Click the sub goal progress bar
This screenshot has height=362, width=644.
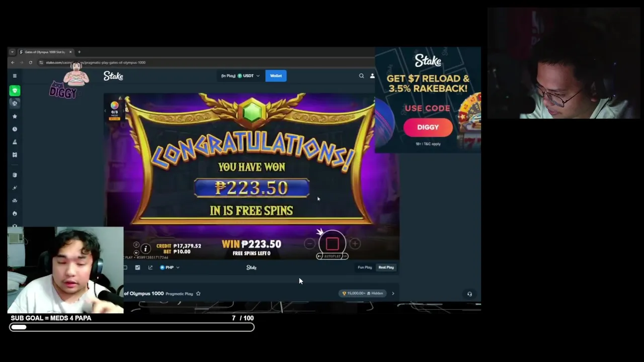point(132,327)
